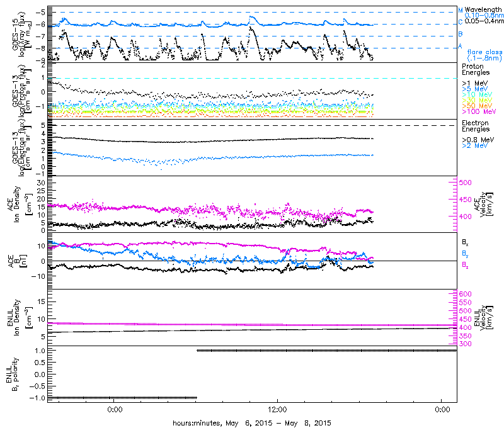
Task: Click the '12:00' time axis label
Action: pos(277,409)
